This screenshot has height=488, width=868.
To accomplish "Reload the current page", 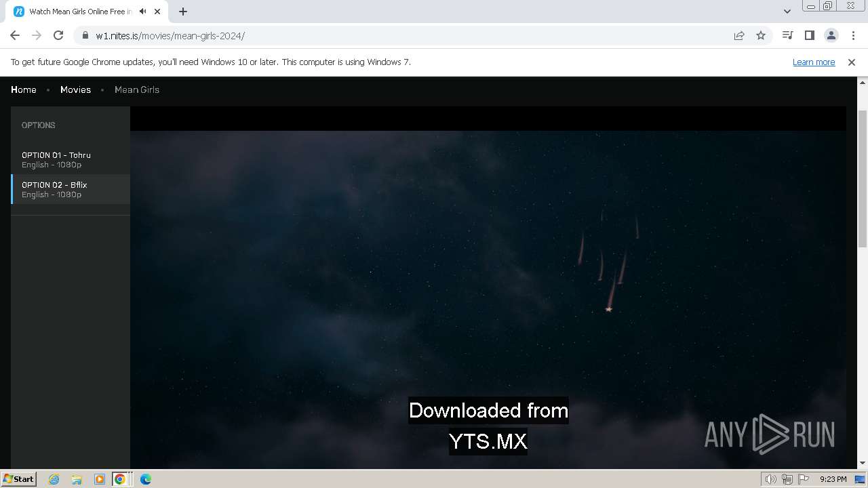I will 58,35.
